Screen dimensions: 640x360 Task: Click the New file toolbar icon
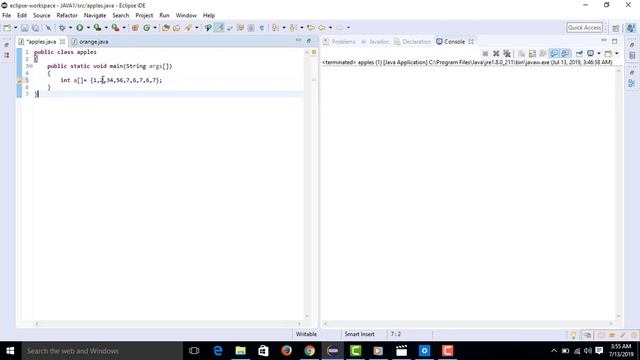point(7,28)
